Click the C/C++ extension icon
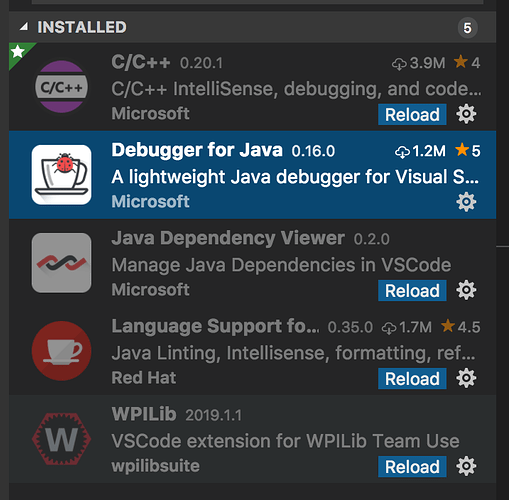 61,87
